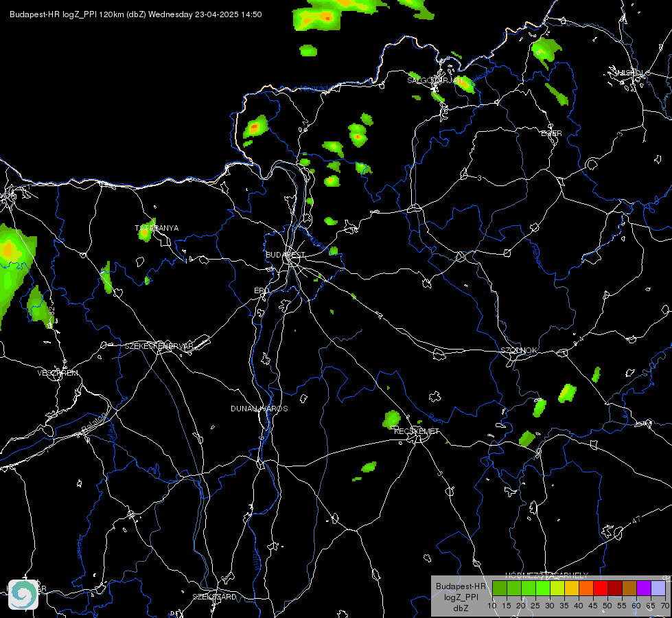Image resolution: width=672 pixels, height=618 pixels.
Task: Pick the 50–55 dBZ dark red legend swatch
Action: coord(614,588)
